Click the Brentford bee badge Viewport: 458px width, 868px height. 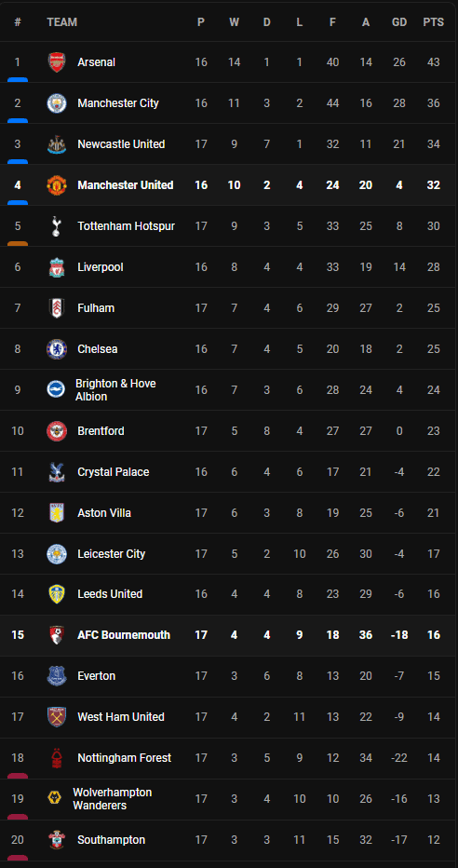(57, 430)
